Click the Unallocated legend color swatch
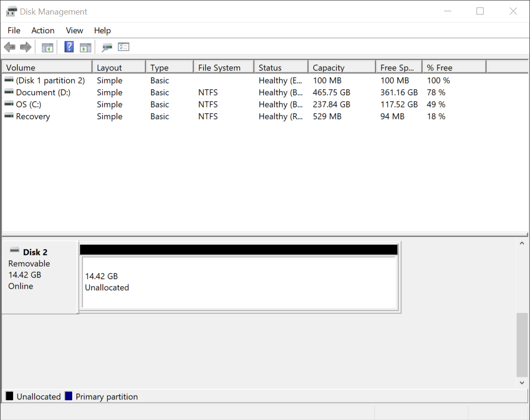This screenshot has height=420, width=530. [8, 396]
